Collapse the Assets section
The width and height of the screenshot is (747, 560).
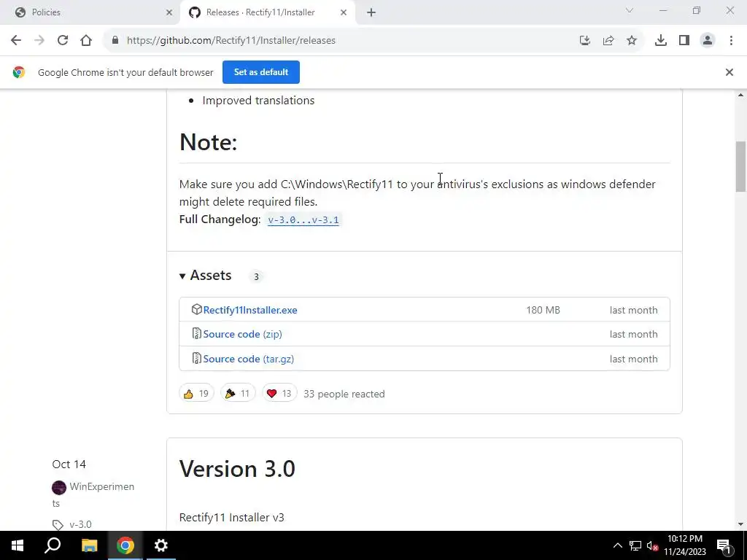tap(206, 275)
